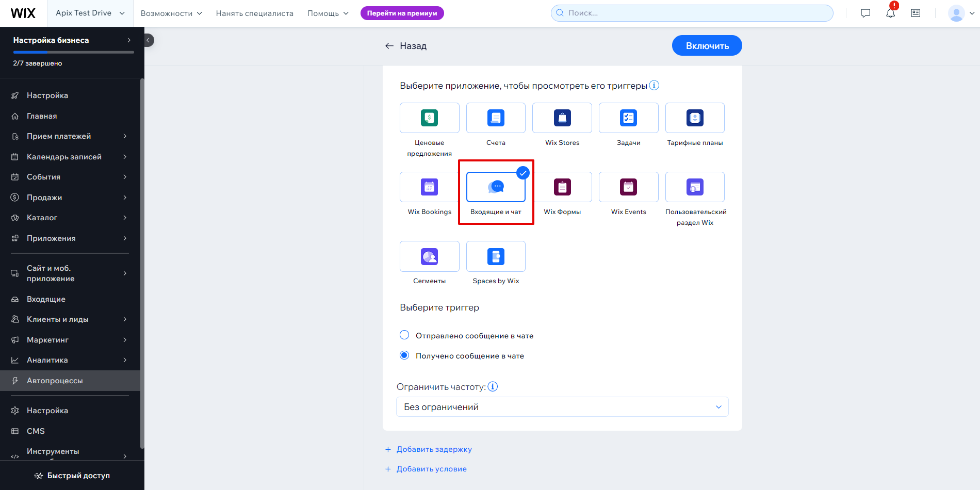The height and width of the screenshot is (490, 980).
Task: Open the Apix Test Drive site dropdown
Action: pos(90,13)
